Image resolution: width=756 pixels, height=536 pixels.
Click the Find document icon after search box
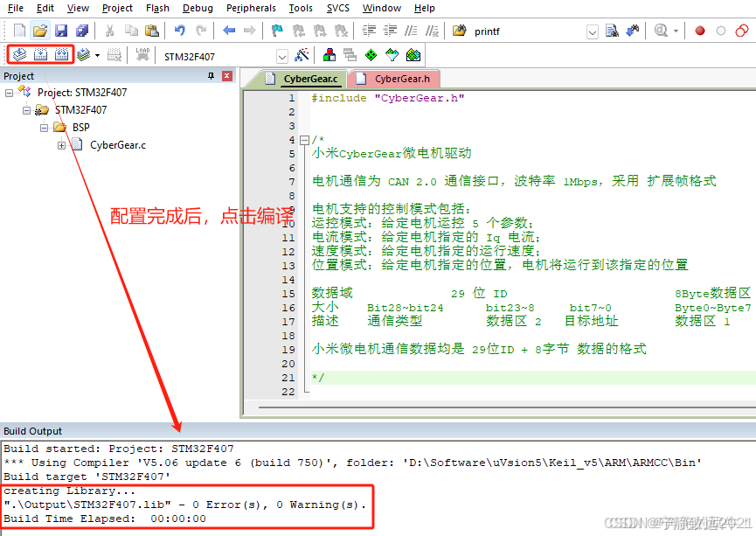(x=612, y=31)
